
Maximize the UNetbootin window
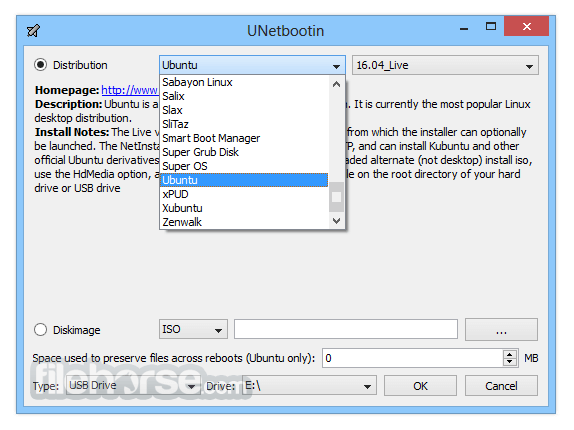[491, 26]
